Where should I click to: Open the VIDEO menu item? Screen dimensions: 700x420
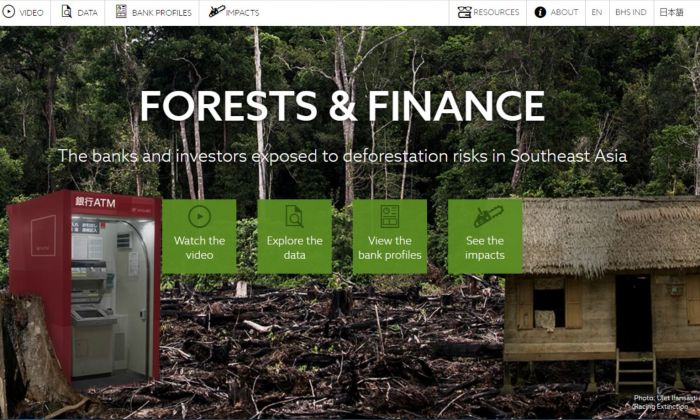[x=25, y=12]
